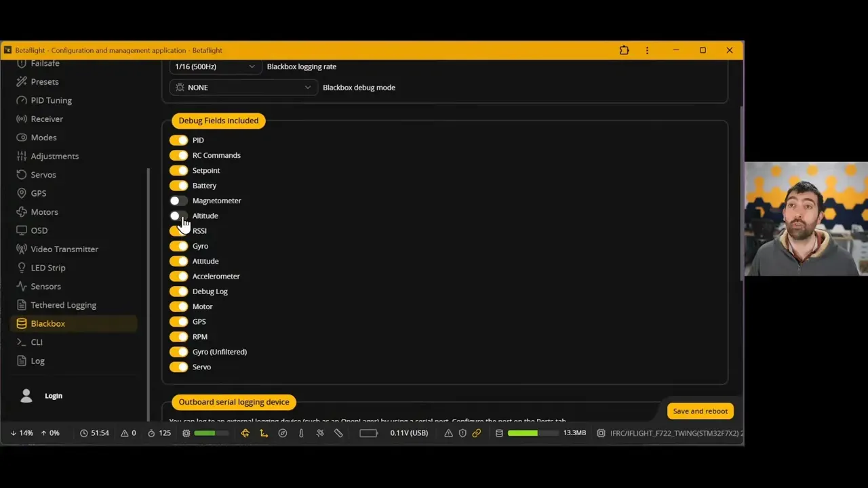This screenshot has height=488, width=868.
Task: Open the Presets tab
Action: click(x=45, y=82)
